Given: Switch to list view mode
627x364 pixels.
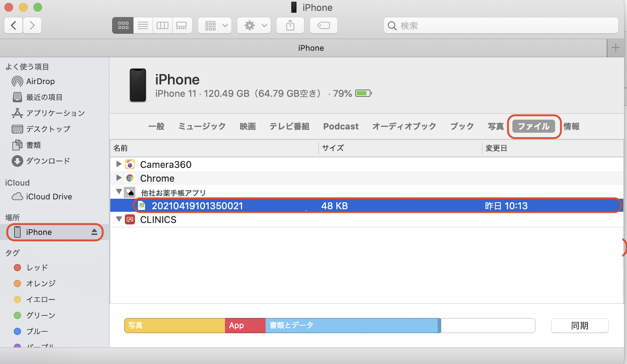Looking at the screenshot, I should coord(143,25).
